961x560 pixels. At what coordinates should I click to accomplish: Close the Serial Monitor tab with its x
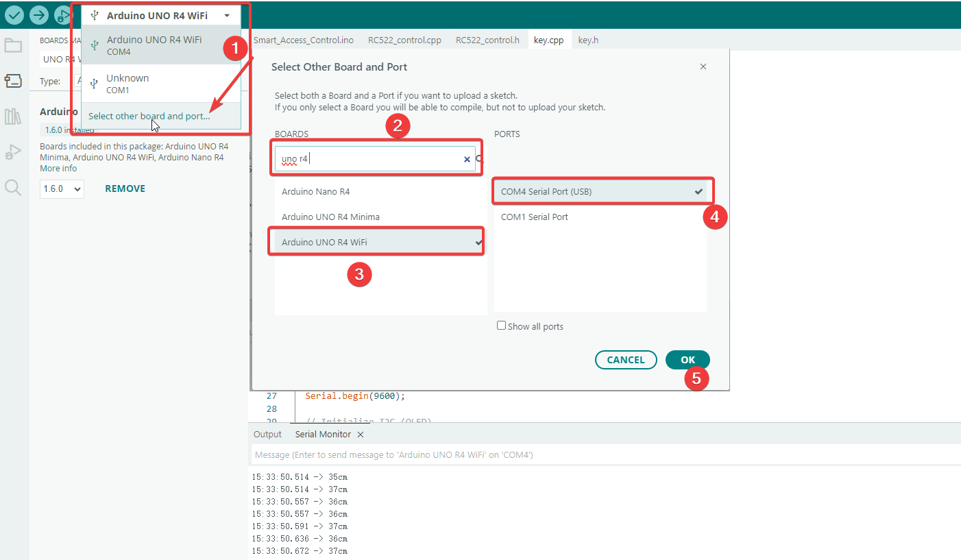(x=361, y=435)
